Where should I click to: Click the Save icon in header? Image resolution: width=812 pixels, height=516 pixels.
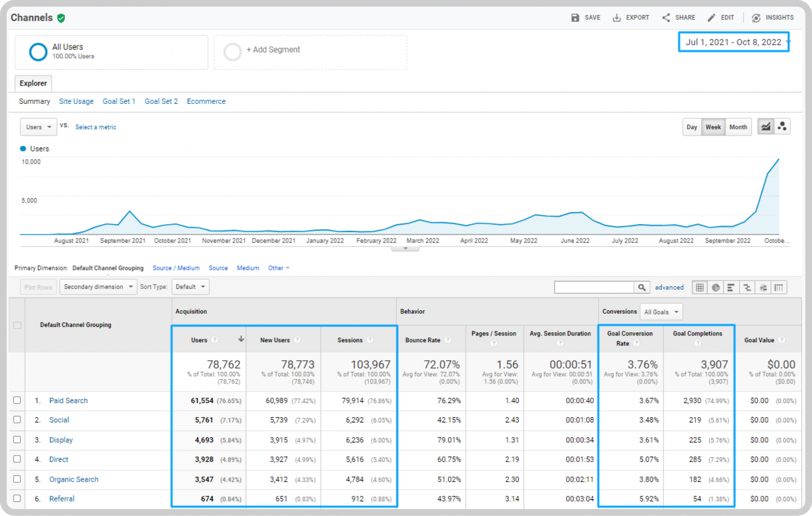(575, 18)
